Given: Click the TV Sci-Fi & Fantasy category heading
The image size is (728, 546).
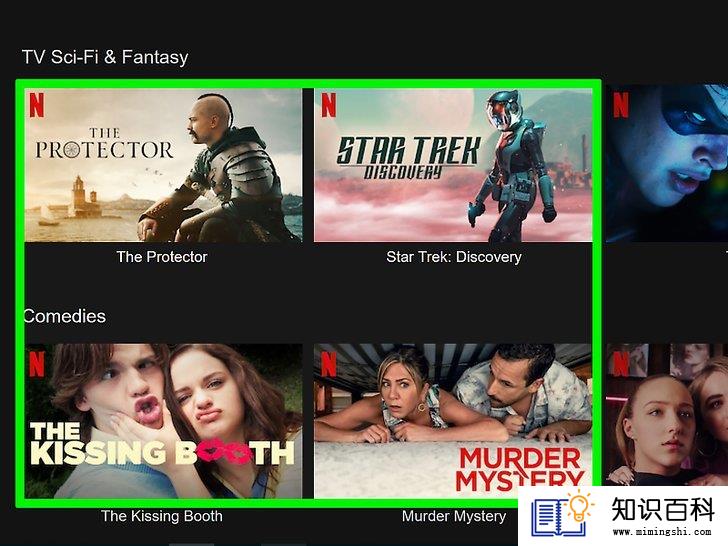Looking at the screenshot, I should (105, 57).
